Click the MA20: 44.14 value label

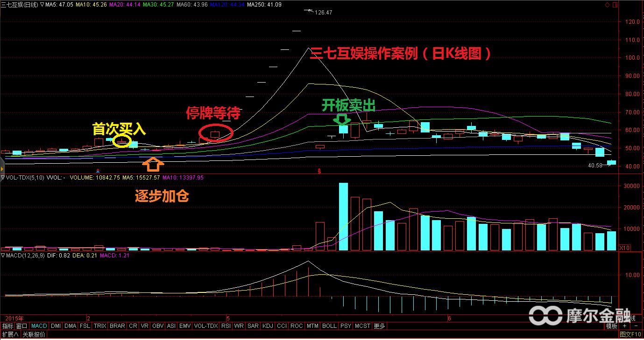[125, 4]
